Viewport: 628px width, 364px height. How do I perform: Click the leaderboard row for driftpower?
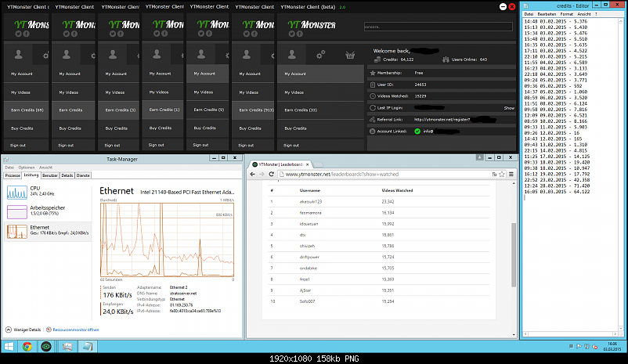[x=379, y=257]
